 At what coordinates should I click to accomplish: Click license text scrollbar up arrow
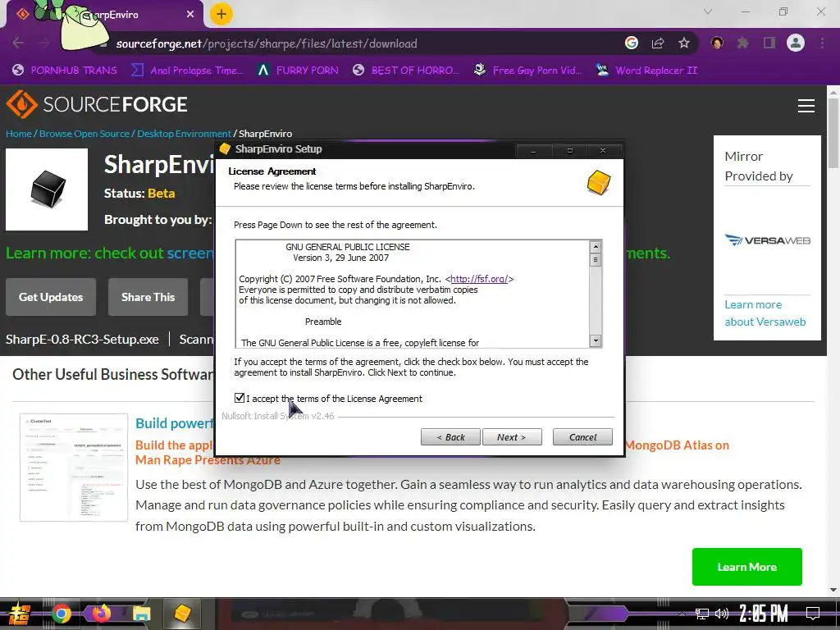coord(596,247)
